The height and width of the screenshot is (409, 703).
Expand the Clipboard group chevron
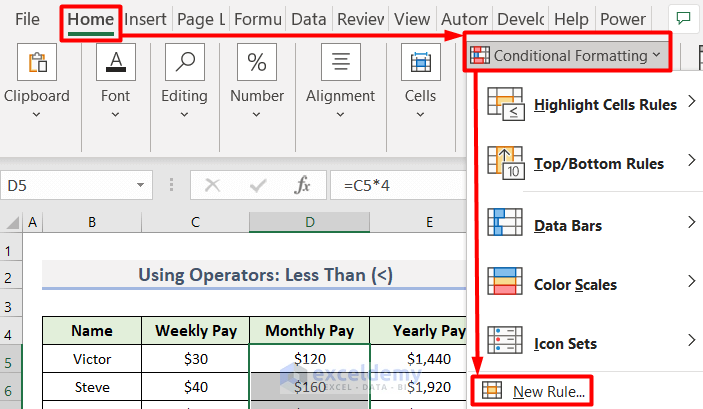pos(36,115)
